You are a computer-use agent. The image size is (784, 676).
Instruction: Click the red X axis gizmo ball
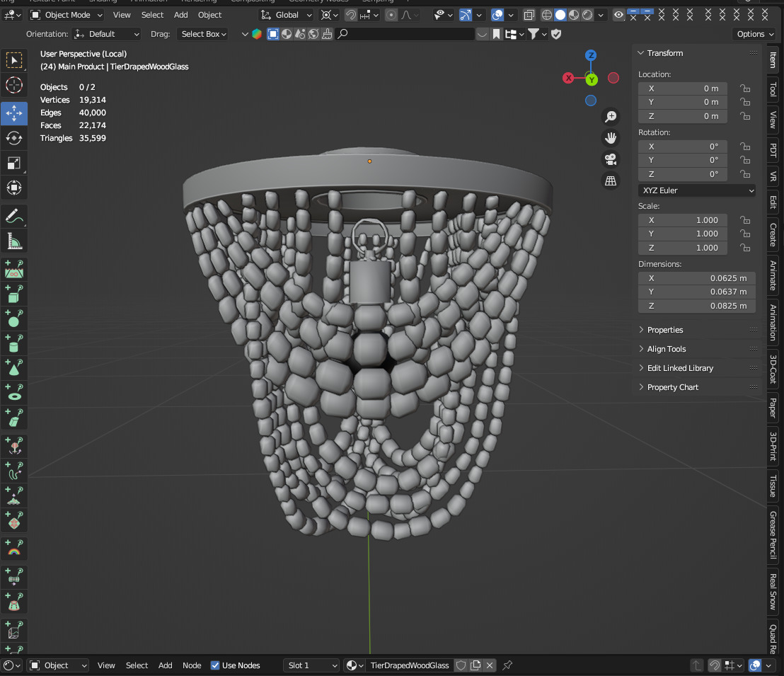[x=568, y=78]
